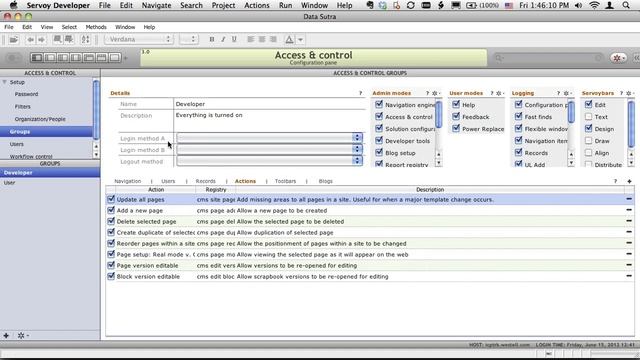Align text right in toolbar
640x360 pixels.
click(x=273, y=40)
